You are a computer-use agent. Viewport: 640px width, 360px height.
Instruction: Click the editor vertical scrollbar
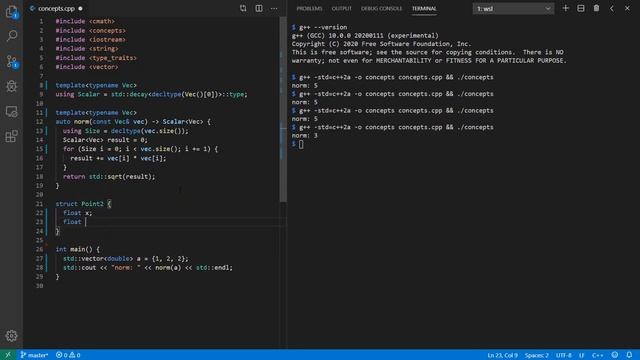[x=283, y=109]
